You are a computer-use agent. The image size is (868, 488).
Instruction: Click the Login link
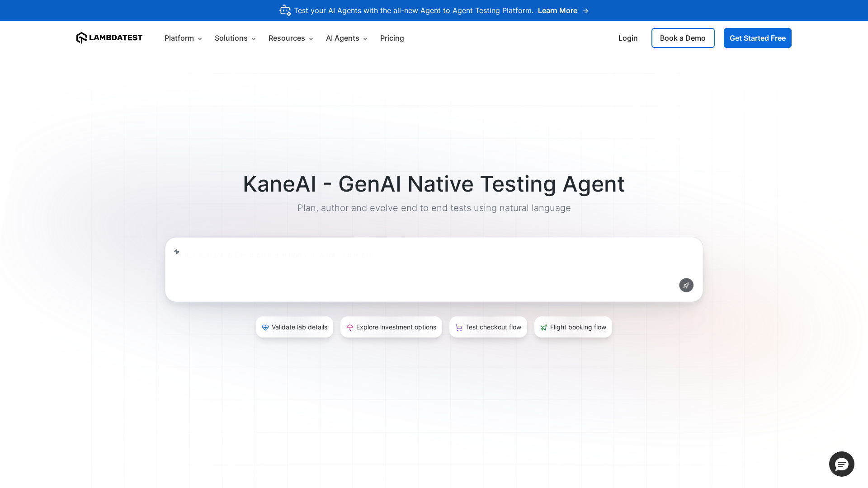[x=627, y=38]
